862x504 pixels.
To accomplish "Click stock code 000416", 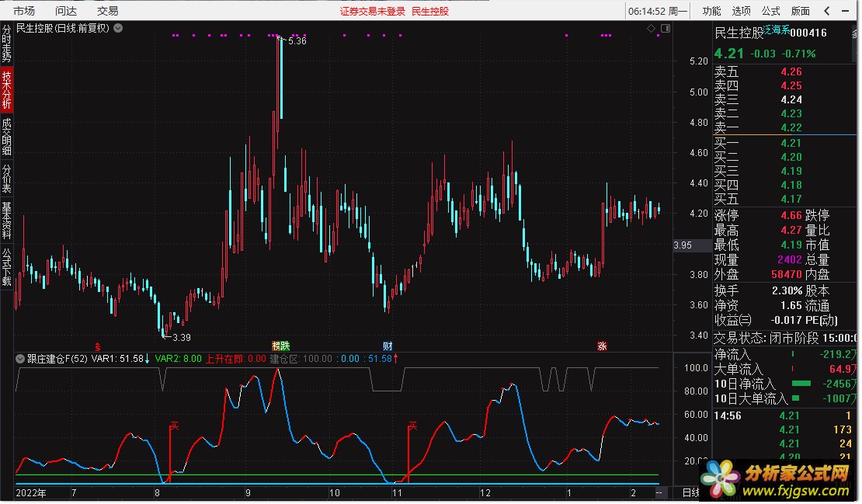I will [x=808, y=33].
